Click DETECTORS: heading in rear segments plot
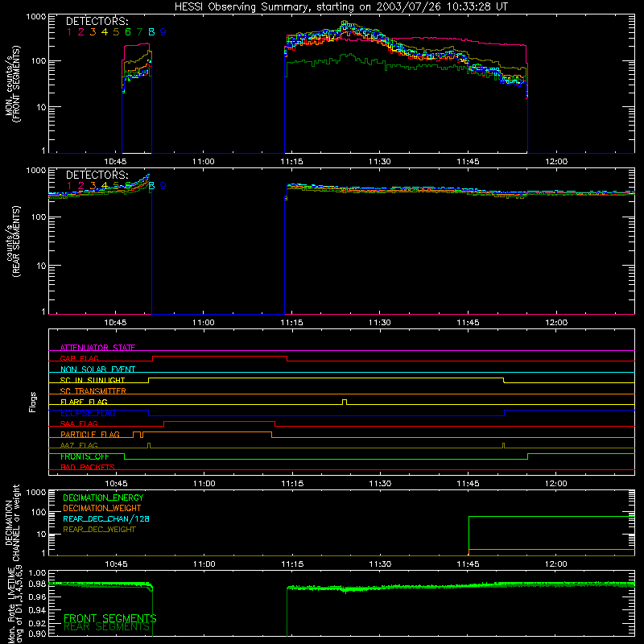 click(x=97, y=175)
